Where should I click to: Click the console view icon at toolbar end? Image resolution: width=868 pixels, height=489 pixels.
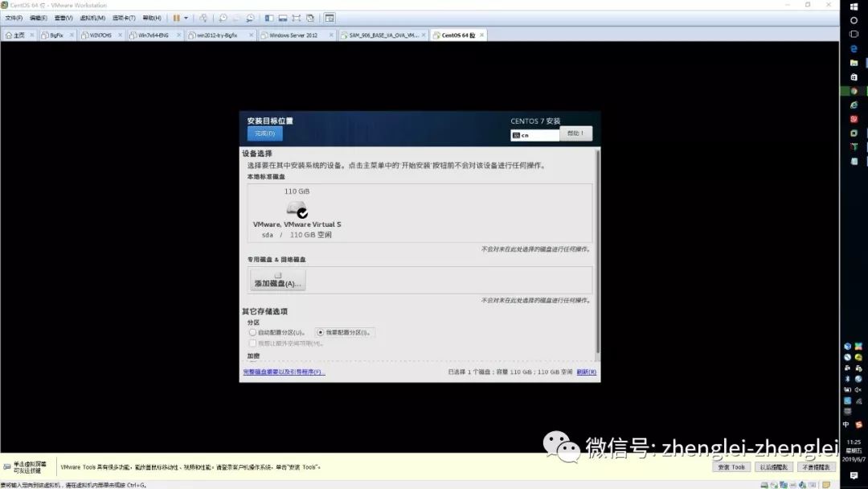(x=330, y=18)
